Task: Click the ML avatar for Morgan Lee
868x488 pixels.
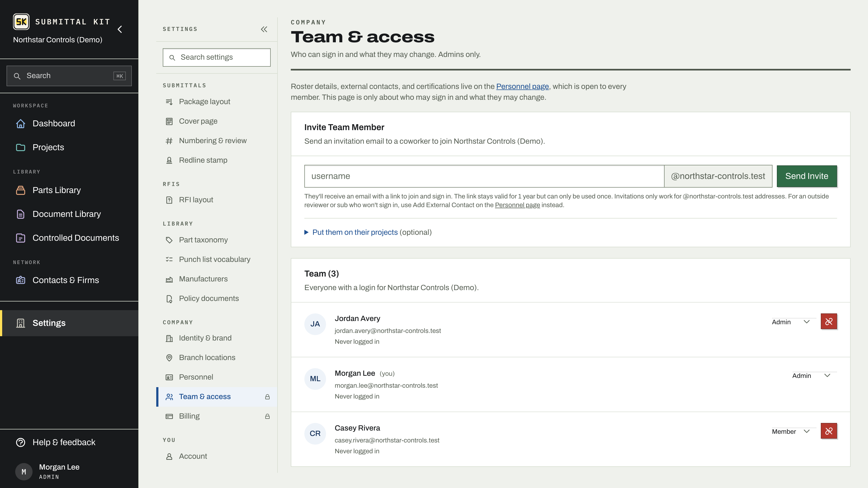Action: coord(315,379)
